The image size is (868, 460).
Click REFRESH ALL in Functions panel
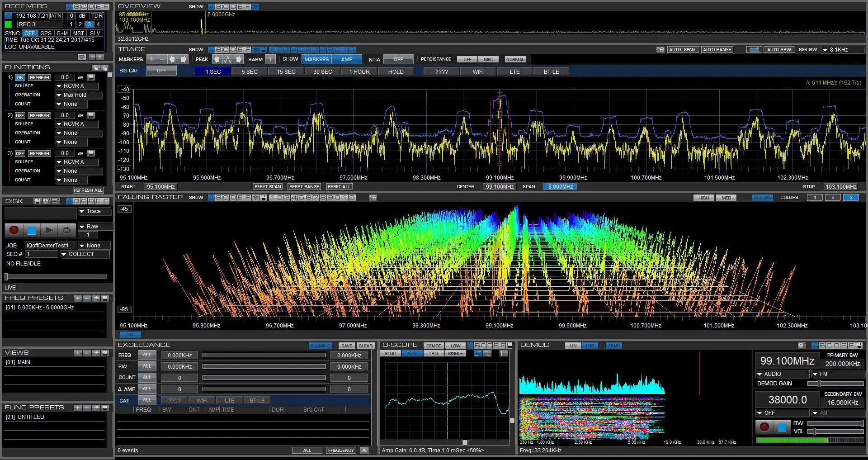(88, 190)
